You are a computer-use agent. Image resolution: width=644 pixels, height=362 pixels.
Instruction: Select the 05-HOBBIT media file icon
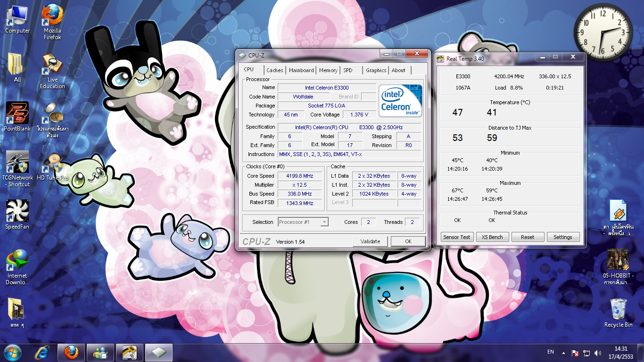coord(618,267)
